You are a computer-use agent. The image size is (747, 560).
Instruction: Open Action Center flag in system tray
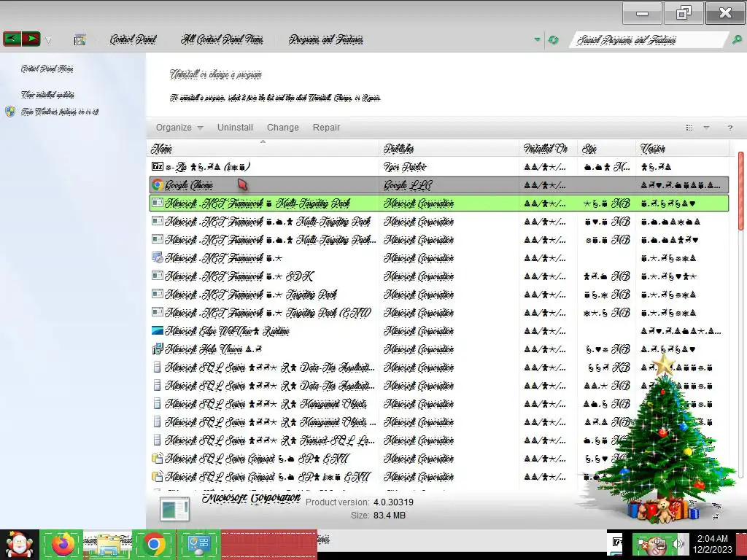[x=643, y=544]
